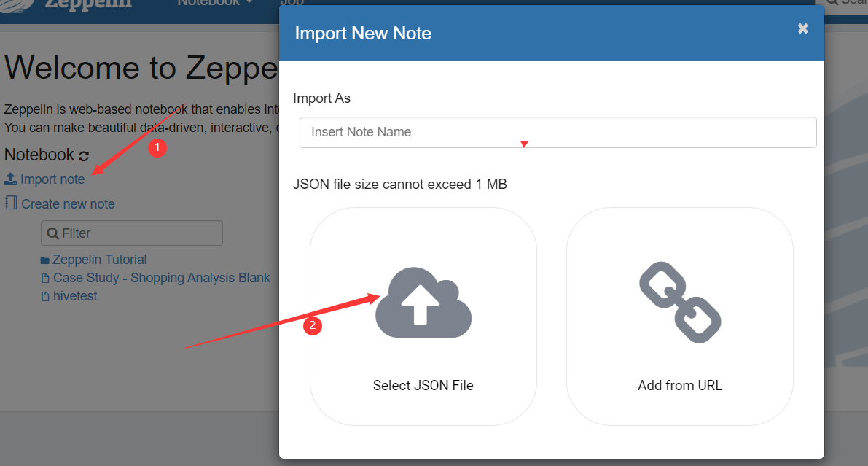Click the JSON file size cannot exceed 1 MB text
Image resolution: width=868 pixels, height=466 pixels.
tap(400, 184)
